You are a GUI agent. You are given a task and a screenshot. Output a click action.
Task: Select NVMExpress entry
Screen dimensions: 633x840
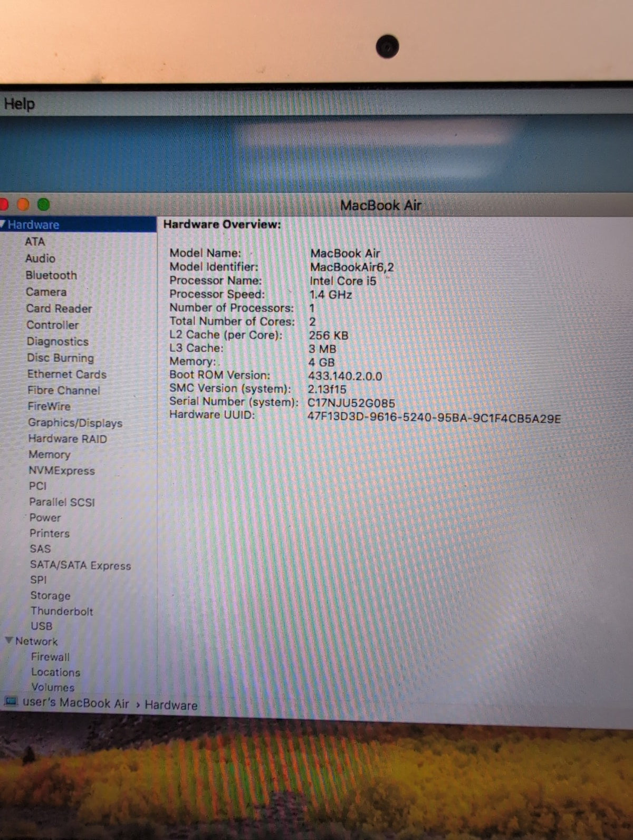pyautogui.click(x=62, y=471)
